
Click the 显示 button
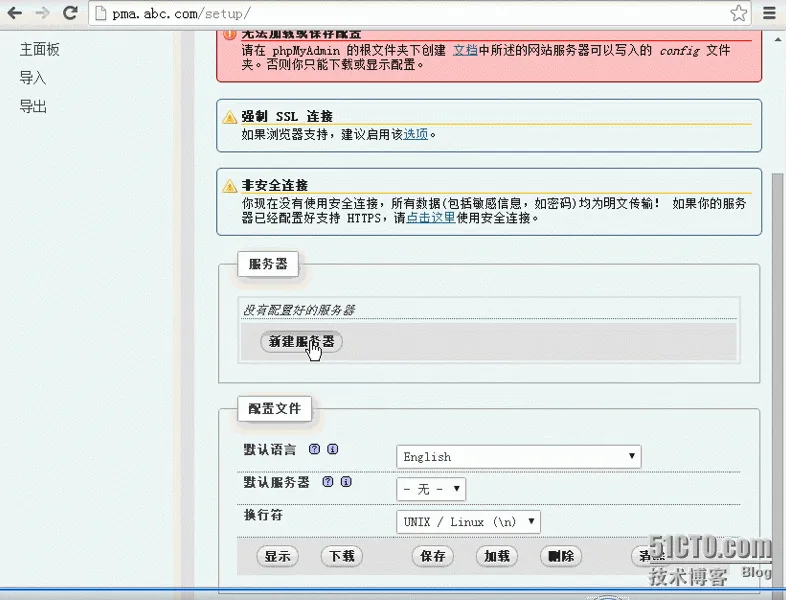click(278, 556)
